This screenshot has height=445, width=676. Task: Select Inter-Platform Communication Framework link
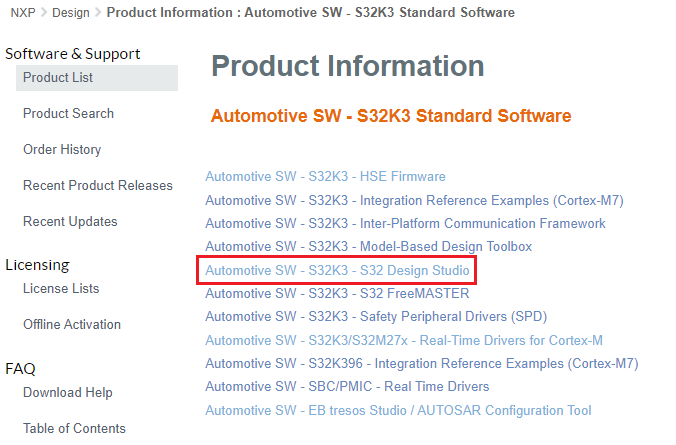(x=405, y=224)
